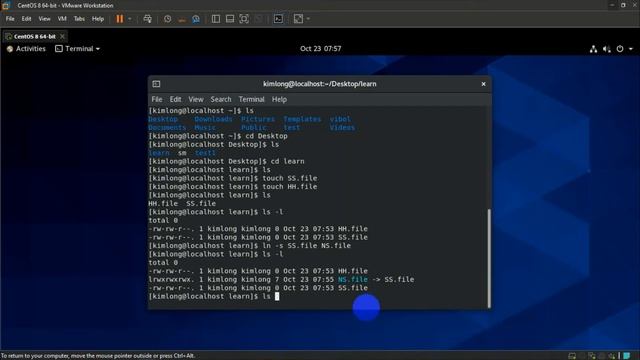640x360 pixels.
Task: Open the VMware Edit menu
Action: coord(27,19)
